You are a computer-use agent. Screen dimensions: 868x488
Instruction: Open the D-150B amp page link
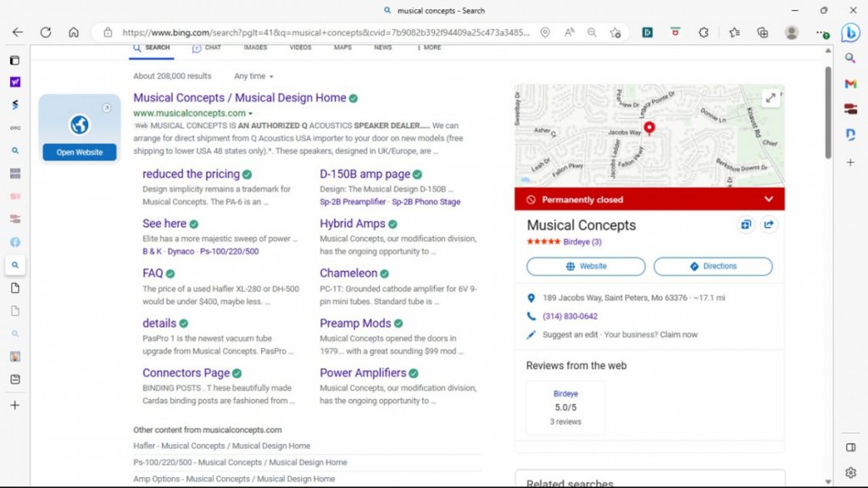[364, 174]
